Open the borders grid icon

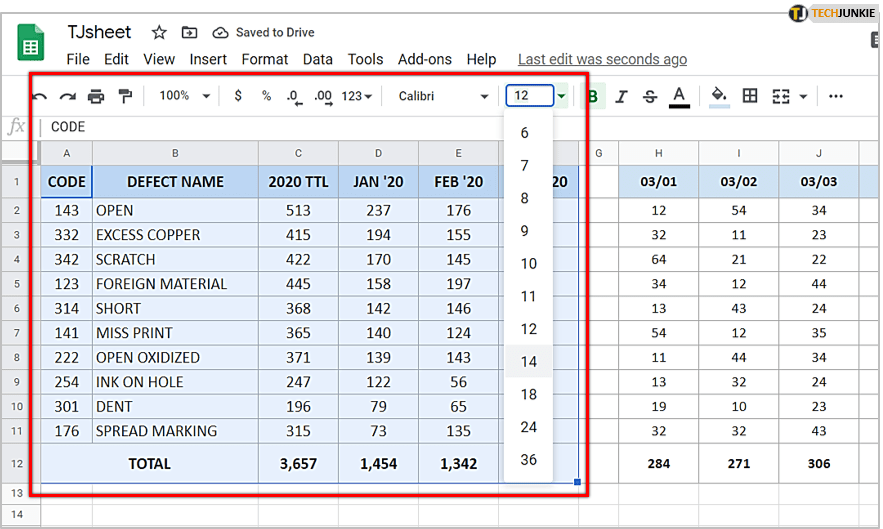[x=750, y=96]
